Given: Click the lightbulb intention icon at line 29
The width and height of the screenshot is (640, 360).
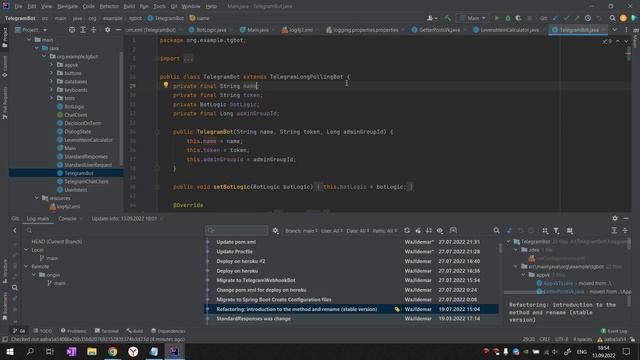Looking at the screenshot, I should (166, 85).
